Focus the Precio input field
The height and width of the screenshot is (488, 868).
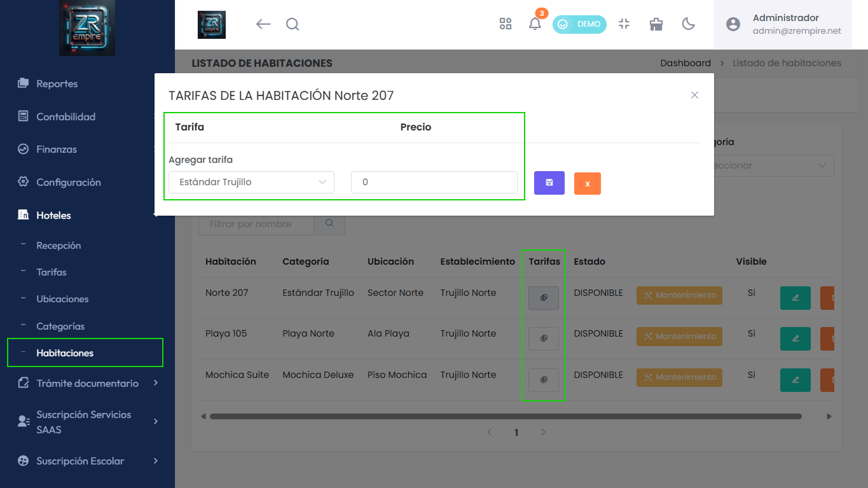click(434, 182)
